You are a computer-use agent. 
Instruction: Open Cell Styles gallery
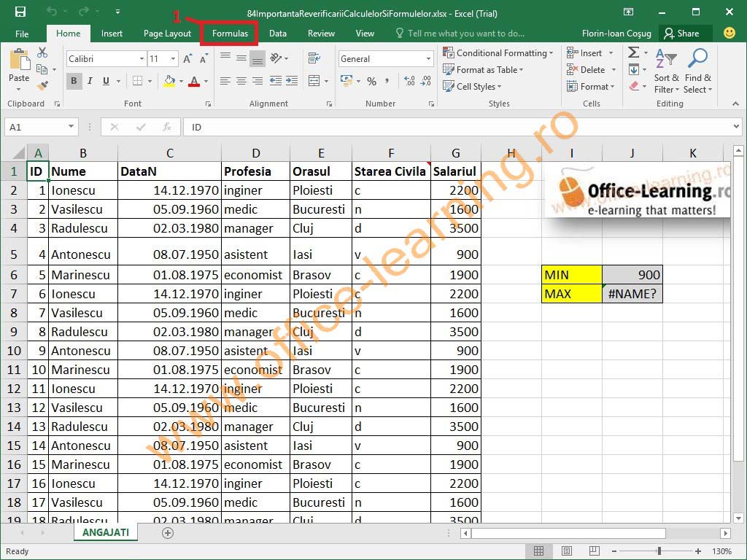pos(472,86)
